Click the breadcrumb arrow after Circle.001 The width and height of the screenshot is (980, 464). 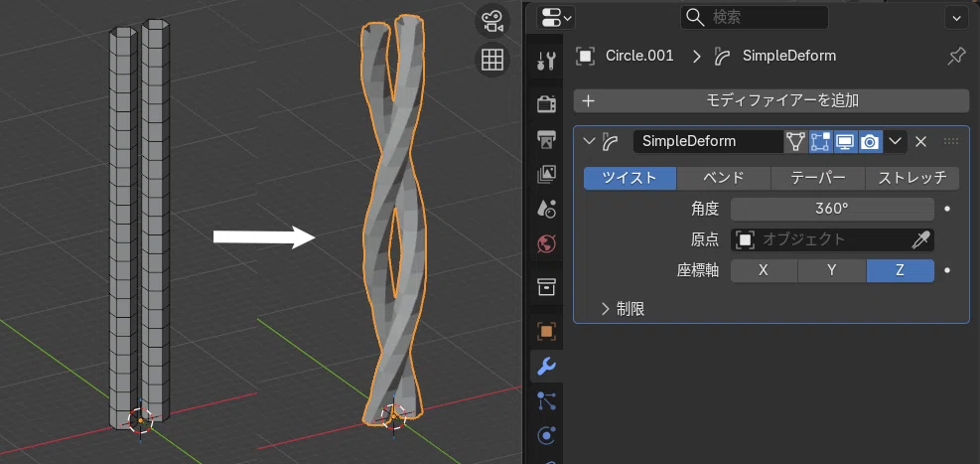pyautogui.click(x=697, y=57)
